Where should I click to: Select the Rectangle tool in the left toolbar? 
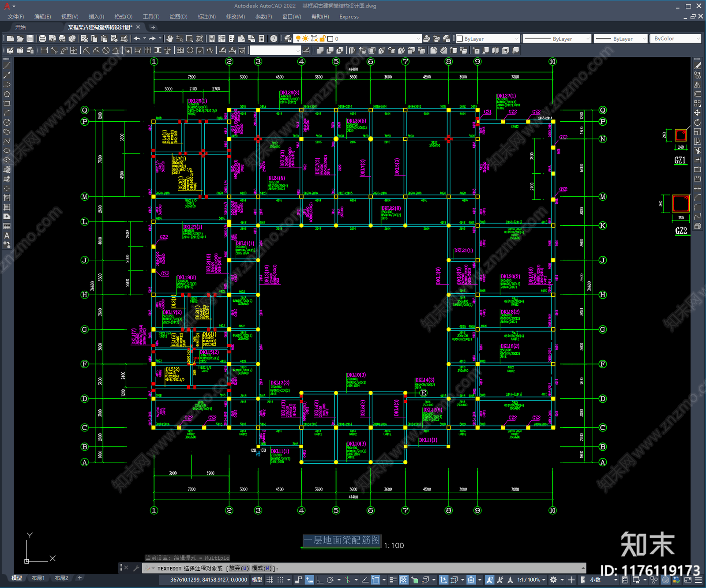[7, 103]
